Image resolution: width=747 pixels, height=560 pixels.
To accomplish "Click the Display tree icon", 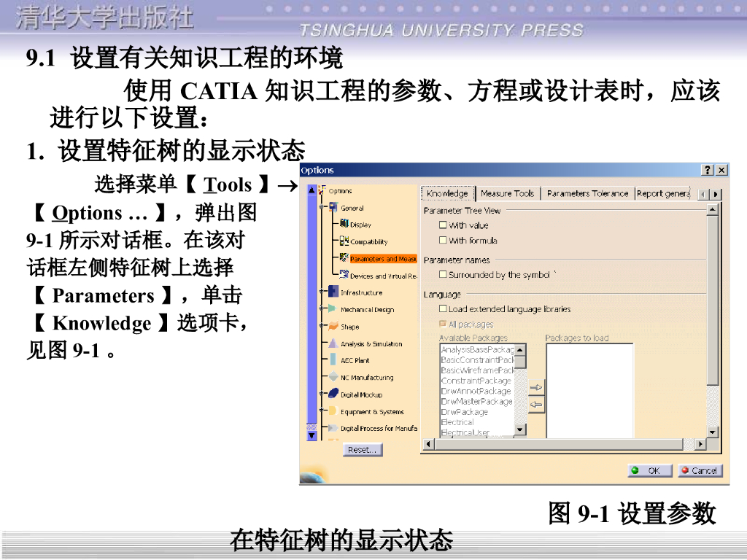I will pos(344,223).
